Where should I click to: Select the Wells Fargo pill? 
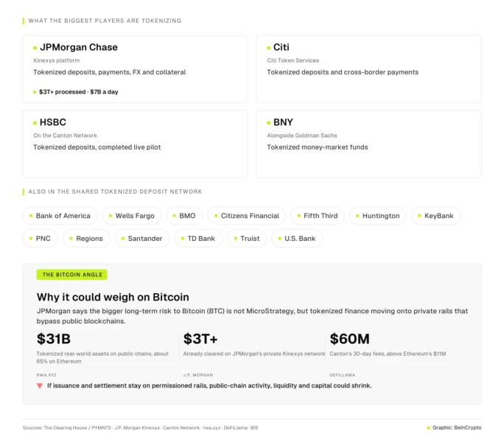click(131, 216)
